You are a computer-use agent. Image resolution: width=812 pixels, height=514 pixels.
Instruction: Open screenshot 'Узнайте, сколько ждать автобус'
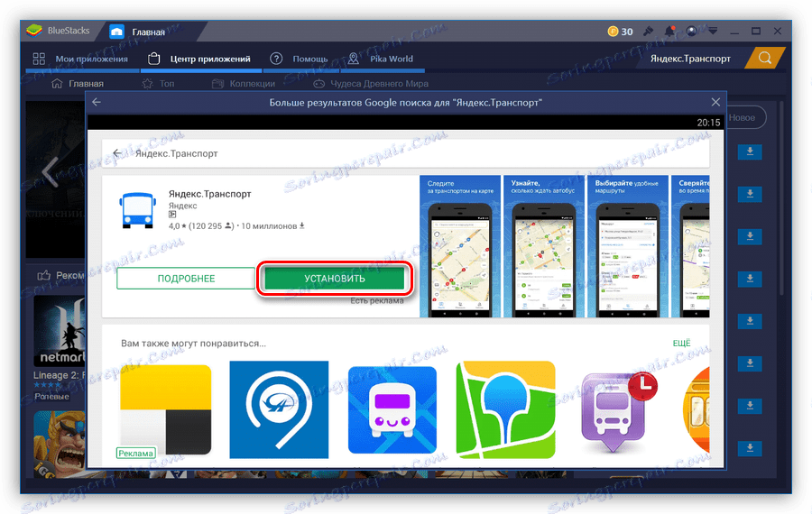click(x=543, y=246)
